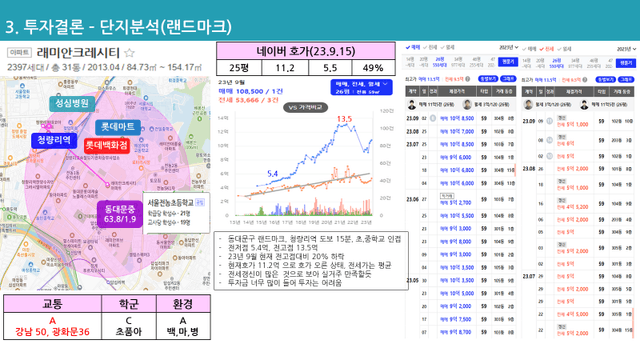
Task: Click the 강남 50, 광화문36 text under 교통
Action: [52, 331]
